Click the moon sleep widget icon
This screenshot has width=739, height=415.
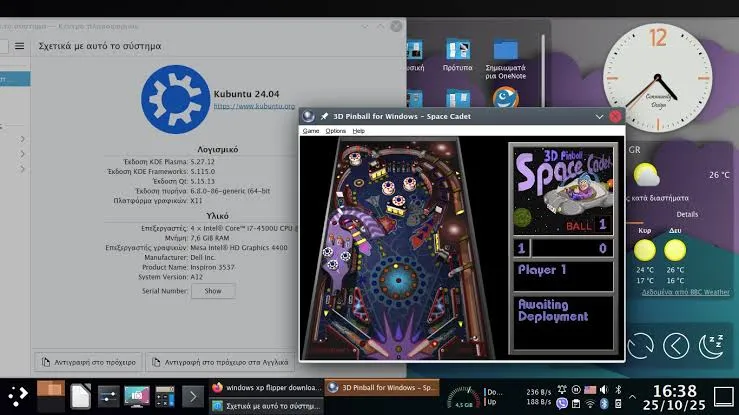[x=711, y=346]
